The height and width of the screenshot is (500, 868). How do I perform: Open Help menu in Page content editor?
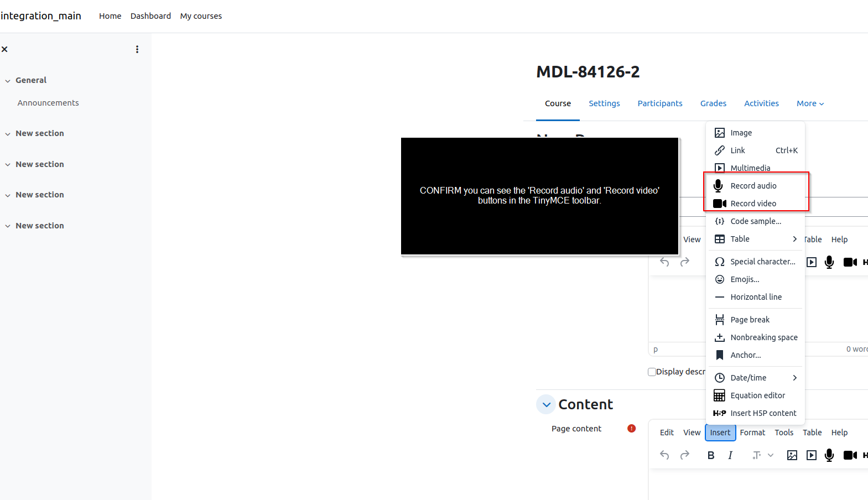839,433
